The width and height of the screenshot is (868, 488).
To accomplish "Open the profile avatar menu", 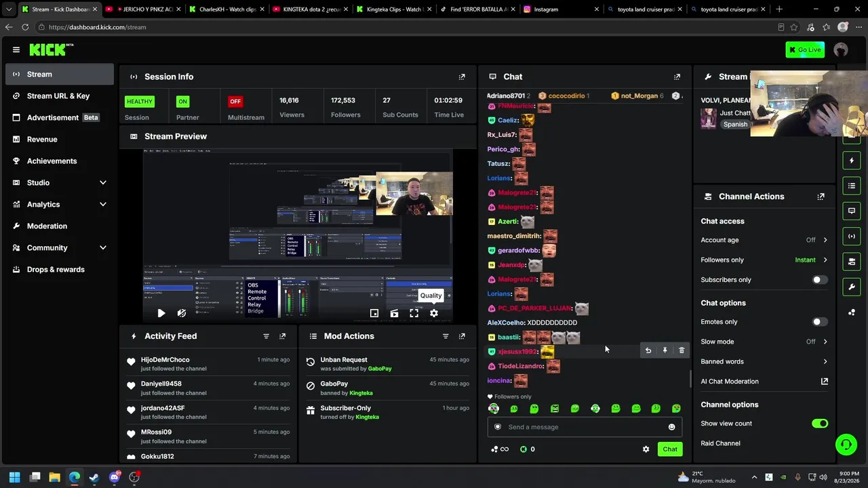I will [x=841, y=49].
